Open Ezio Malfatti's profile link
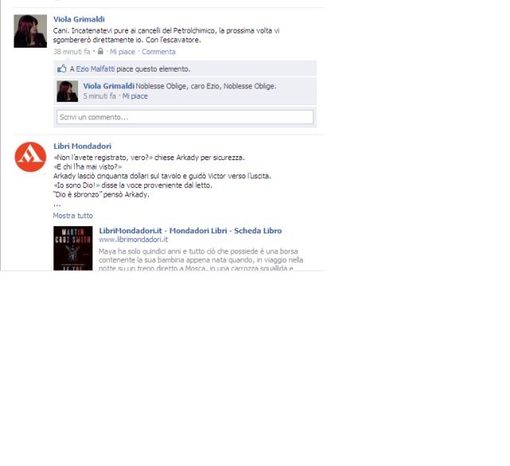Screen dimensions: 510x466 click(x=95, y=69)
